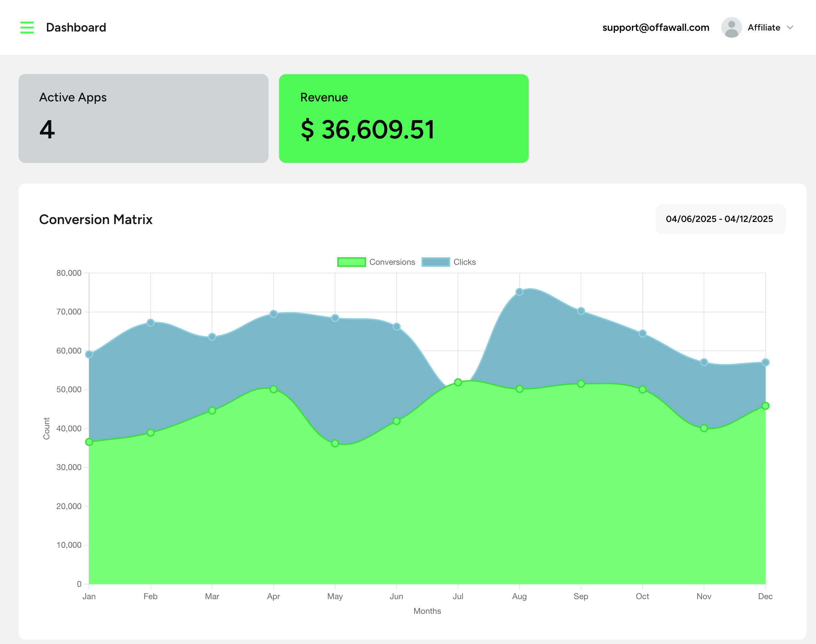Click the November Conversions data point
Screen dimensions: 816x644
point(704,428)
